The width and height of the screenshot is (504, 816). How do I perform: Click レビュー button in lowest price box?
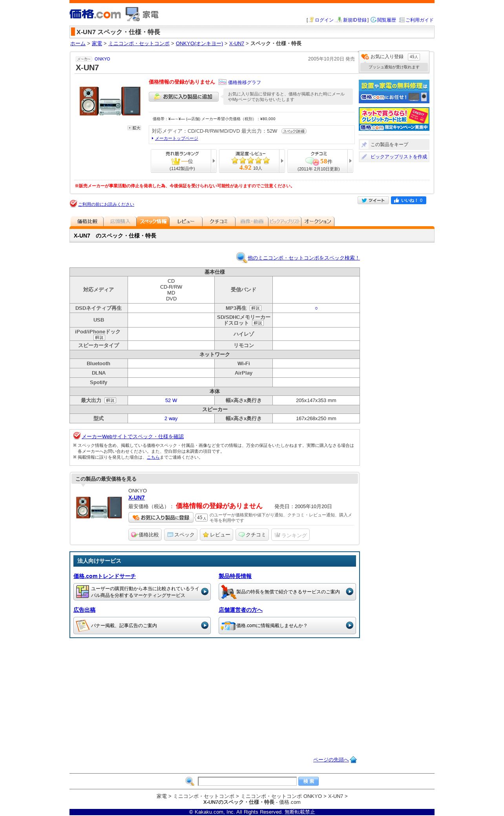[x=216, y=535]
